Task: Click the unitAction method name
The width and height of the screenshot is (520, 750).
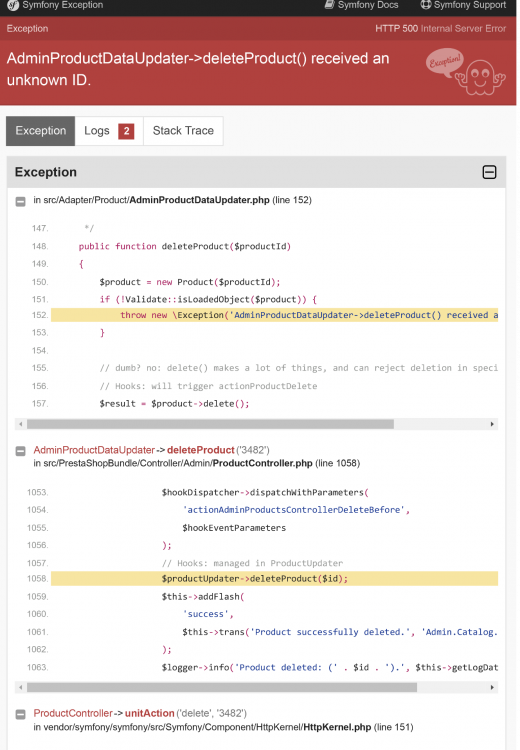Action: (149, 713)
